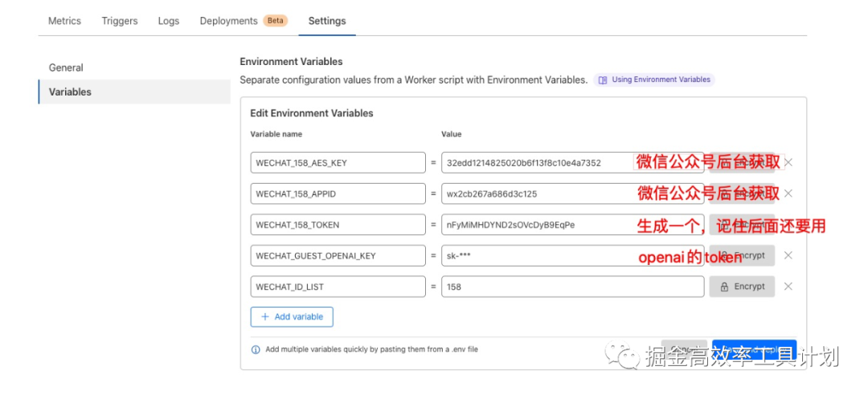Image resolution: width=868 pixels, height=395 pixels.
Task: Encrypt the WECHAT_ID_LIST value
Action: coord(741,287)
